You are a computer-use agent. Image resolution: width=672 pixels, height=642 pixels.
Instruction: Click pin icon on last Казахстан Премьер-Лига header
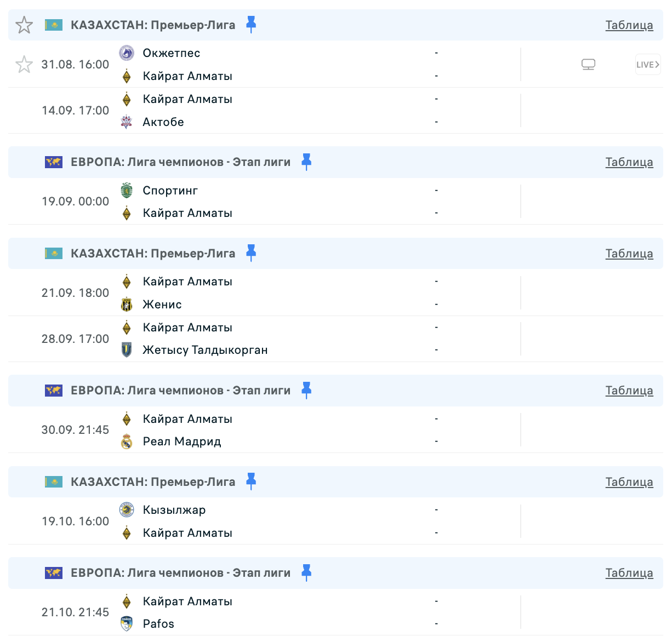(251, 481)
